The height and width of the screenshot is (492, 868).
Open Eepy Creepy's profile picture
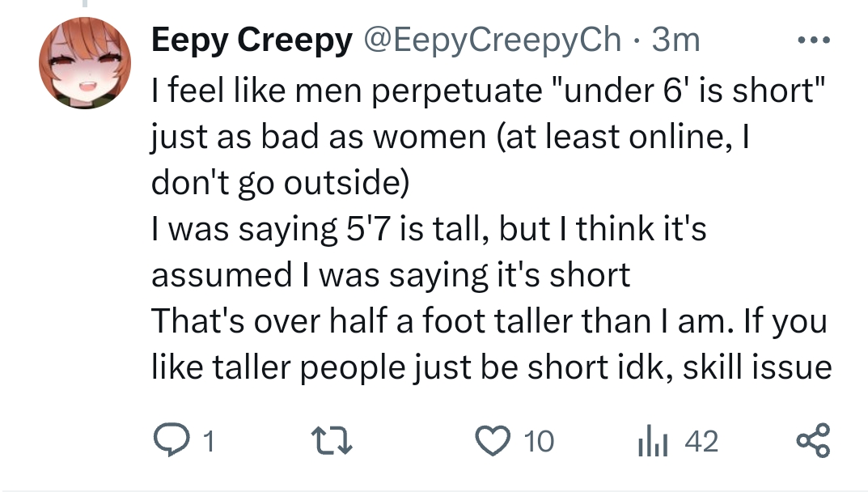tap(85, 63)
